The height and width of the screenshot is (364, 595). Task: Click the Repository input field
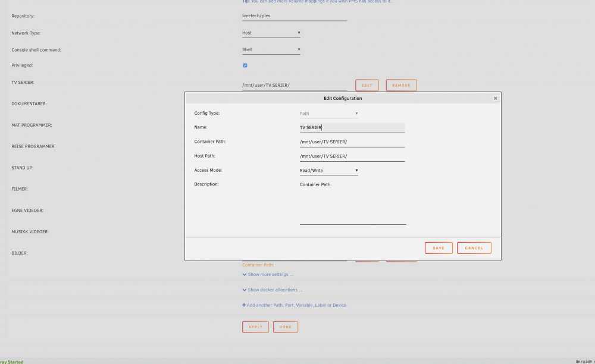pyautogui.click(x=295, y=16)
